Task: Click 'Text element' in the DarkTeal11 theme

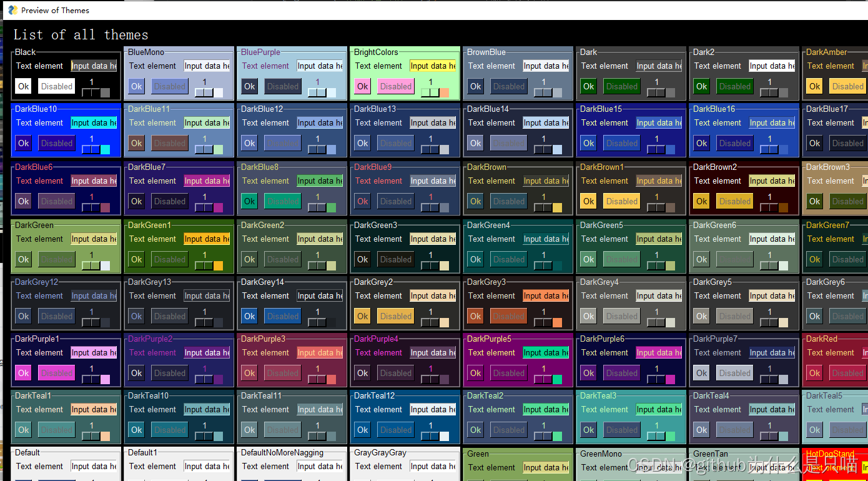Action: 266,409
